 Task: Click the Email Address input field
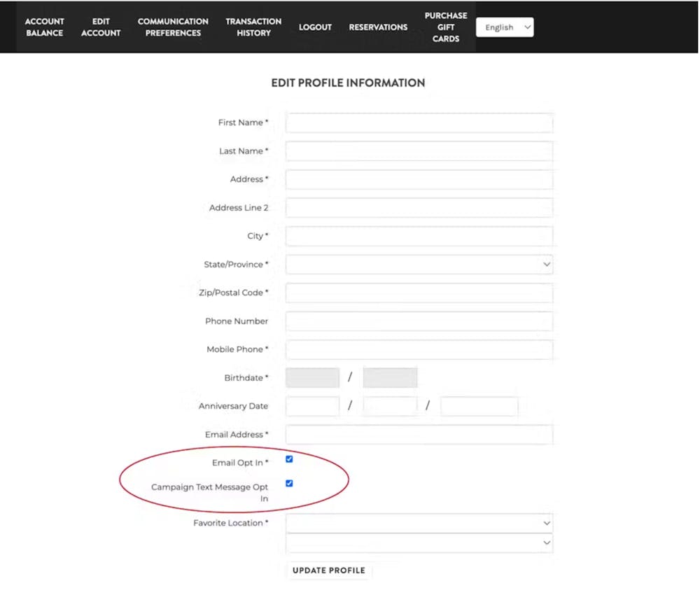(419, 435)
